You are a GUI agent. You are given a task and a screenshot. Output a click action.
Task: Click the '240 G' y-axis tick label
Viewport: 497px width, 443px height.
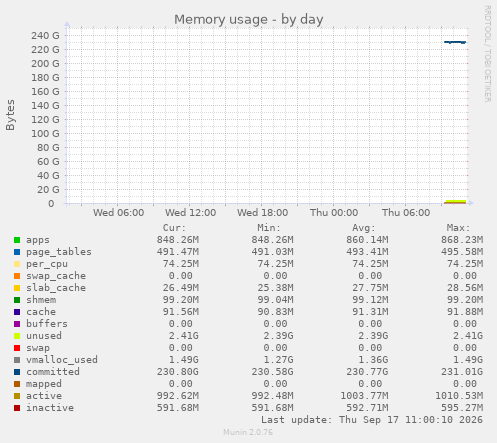click(x=45, y=36)
